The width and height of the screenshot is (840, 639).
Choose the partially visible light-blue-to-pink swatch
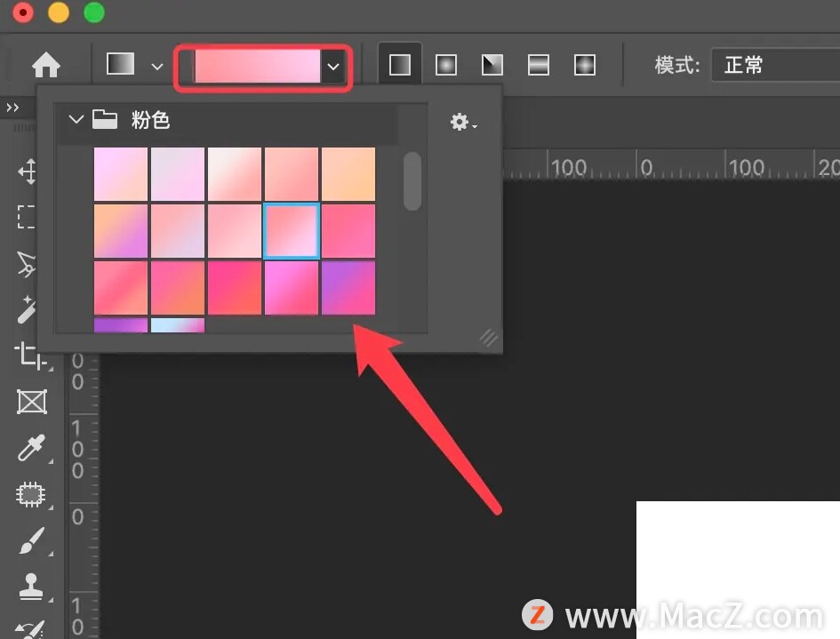177,325
